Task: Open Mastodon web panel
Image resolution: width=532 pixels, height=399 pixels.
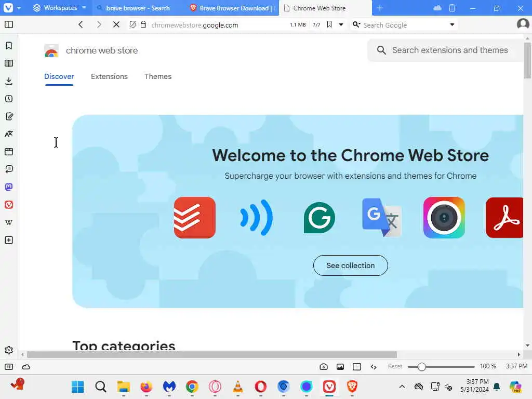Action: 9,187
